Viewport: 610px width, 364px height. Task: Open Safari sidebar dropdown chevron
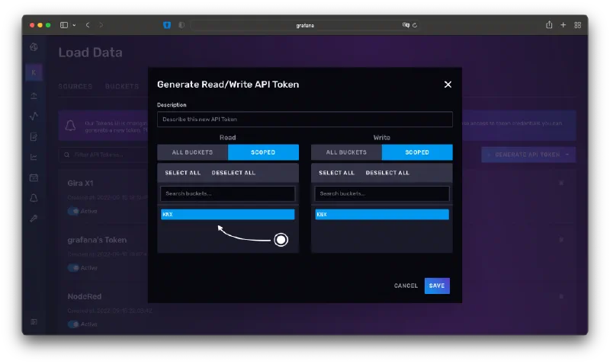pos(74,25)
